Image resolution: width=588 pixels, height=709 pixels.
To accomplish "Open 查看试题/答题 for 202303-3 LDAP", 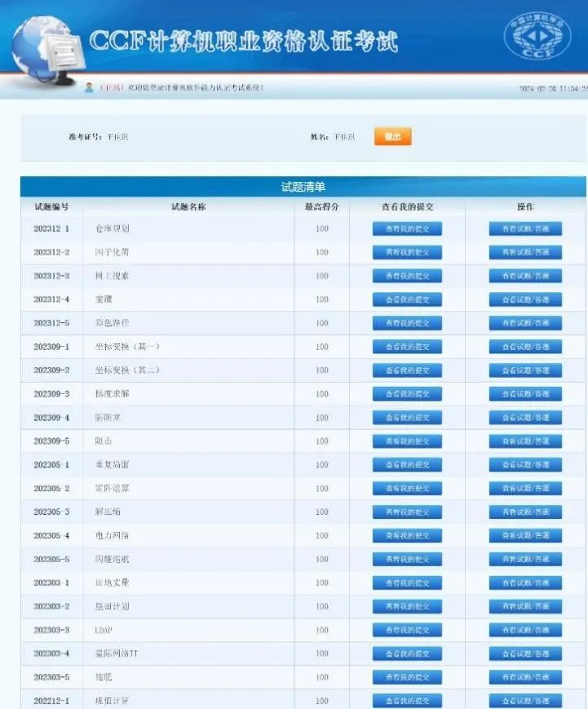I will click(x=525, y=630).
